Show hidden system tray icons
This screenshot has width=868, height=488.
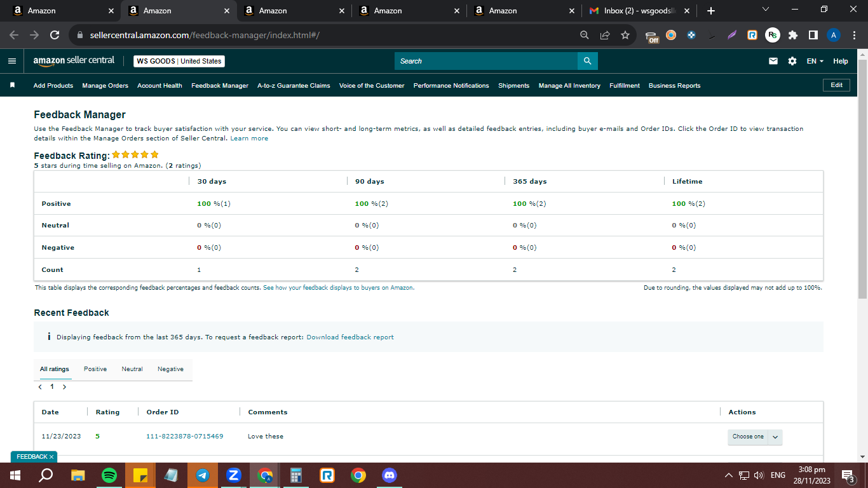729,475
